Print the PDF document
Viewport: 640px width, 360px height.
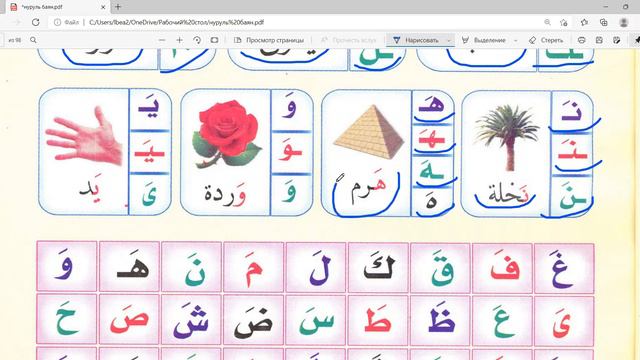[582, 40]
